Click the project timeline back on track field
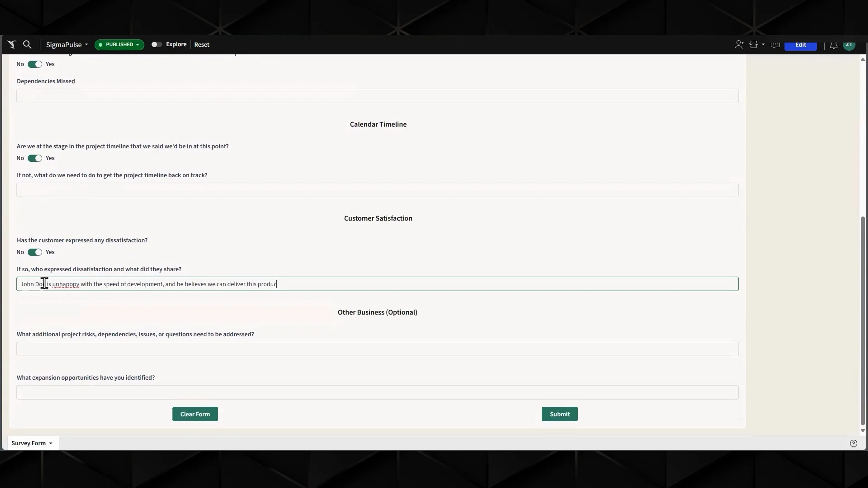The height and width of the screenshot is (488, 868). (x=377, y=190)
